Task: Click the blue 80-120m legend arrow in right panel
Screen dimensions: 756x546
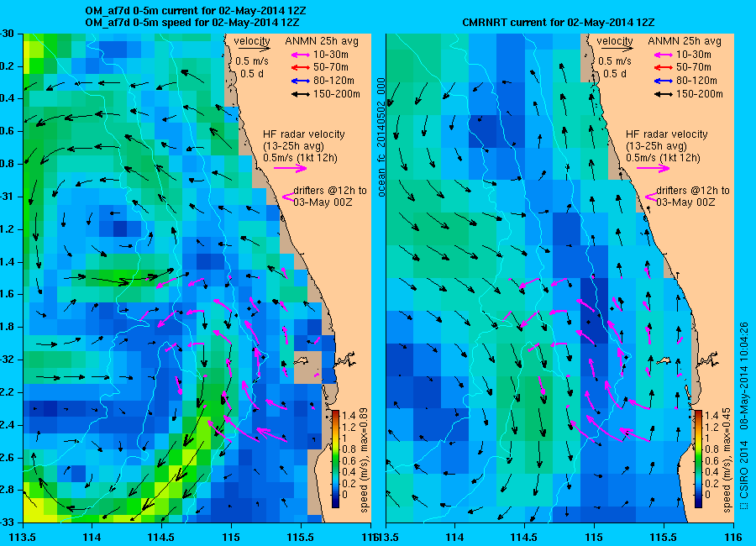Action: 664,81
